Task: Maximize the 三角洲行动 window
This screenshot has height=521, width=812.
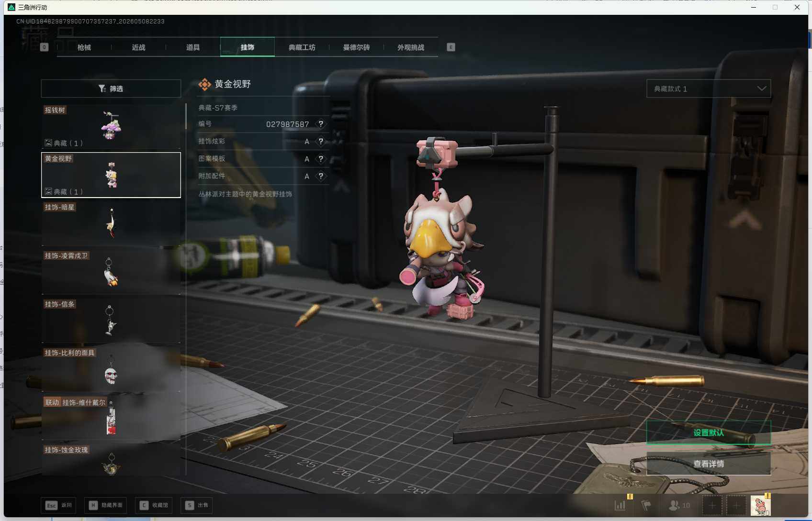Action: 775,7
